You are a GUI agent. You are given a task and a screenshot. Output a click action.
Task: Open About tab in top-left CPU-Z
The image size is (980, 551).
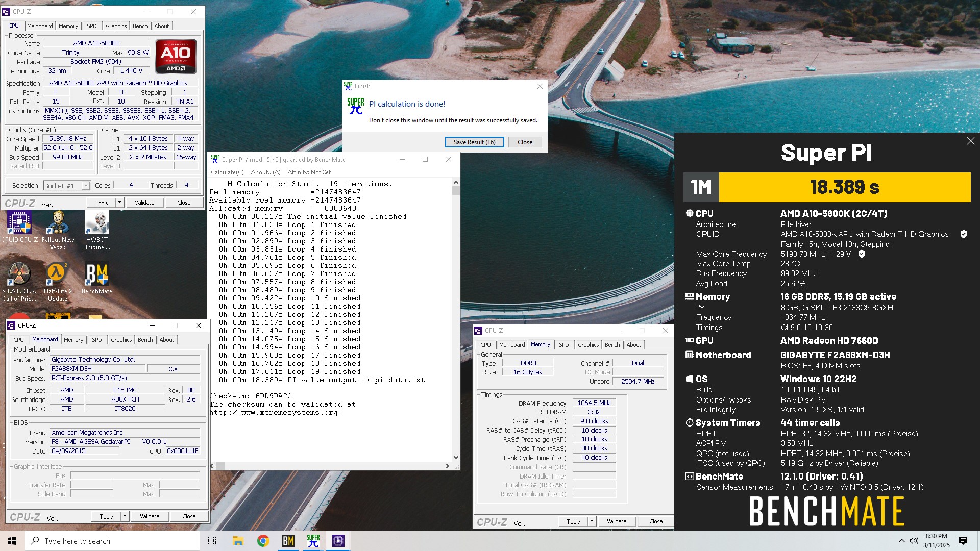(161, 26)
